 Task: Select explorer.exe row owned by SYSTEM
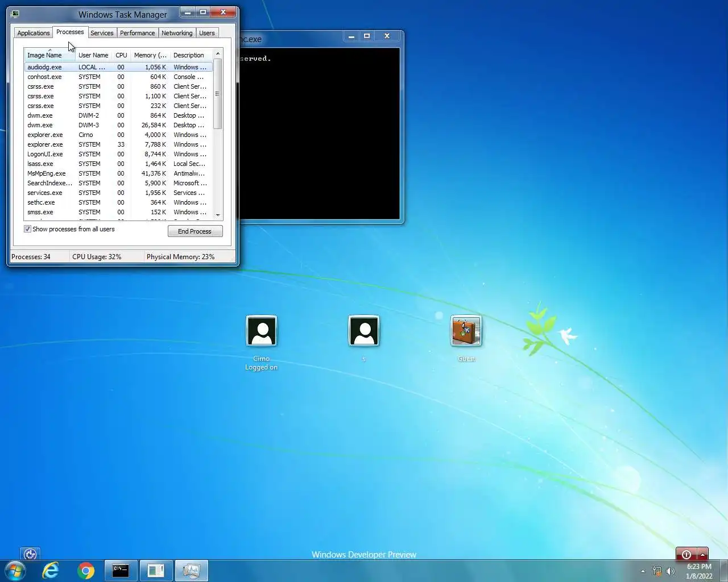118,144
